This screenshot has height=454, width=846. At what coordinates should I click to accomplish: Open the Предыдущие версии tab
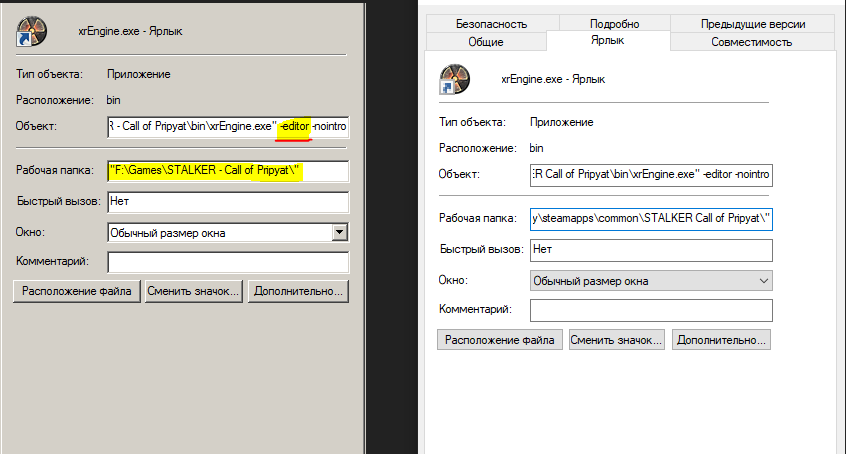tap(753, 24)
